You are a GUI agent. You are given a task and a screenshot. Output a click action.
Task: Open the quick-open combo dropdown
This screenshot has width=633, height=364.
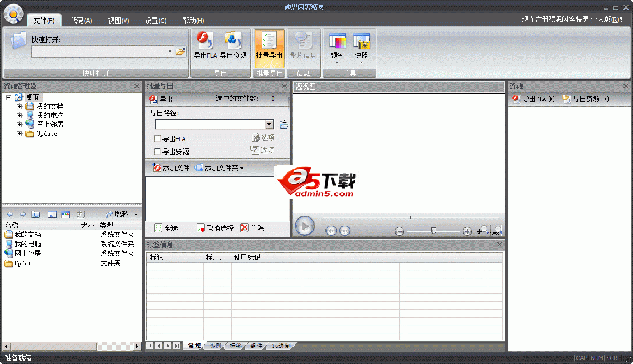pos(170,52)
